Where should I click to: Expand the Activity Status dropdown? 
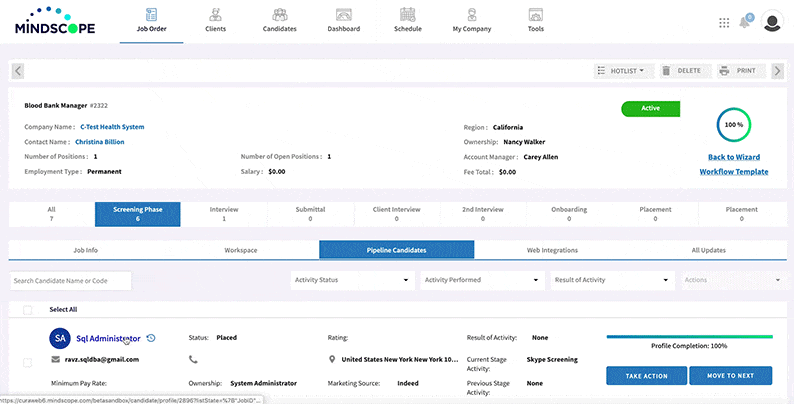click(351, 280)
